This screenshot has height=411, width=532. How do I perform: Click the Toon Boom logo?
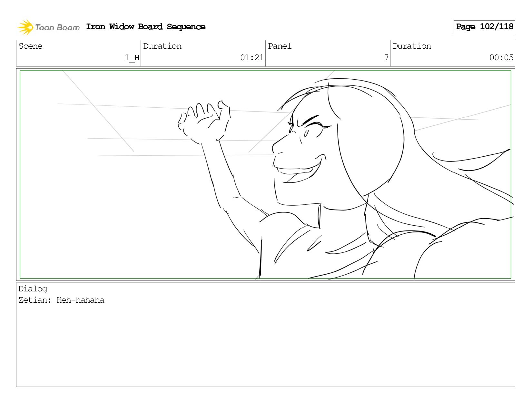tap(48, 27)
